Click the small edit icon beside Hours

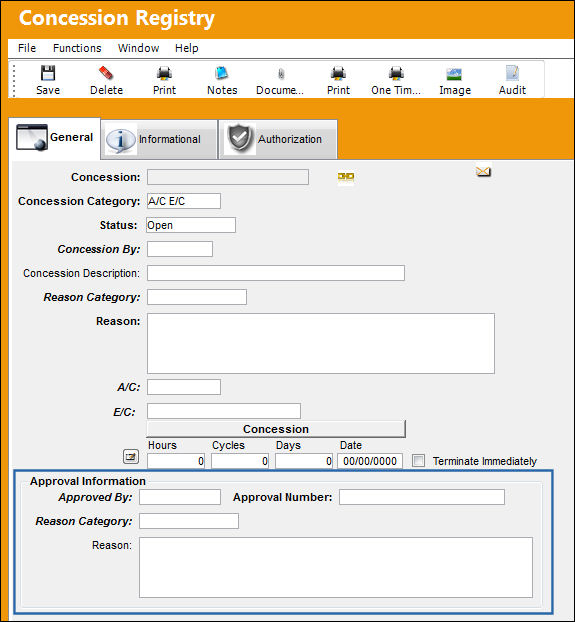tap(131, 457)
